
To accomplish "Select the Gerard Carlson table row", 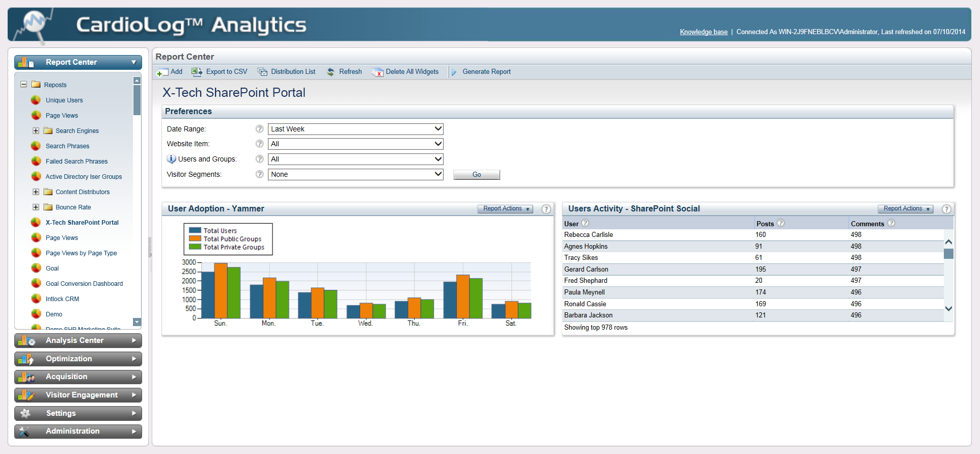I will (x=753, y=269).
